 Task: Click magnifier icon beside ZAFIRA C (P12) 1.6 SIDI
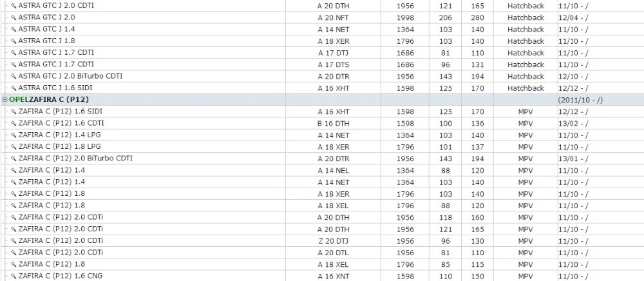pos(14,111)
